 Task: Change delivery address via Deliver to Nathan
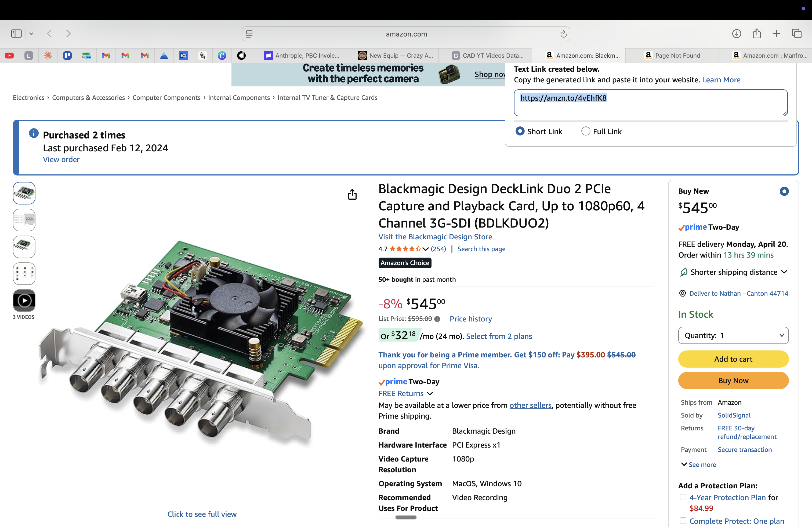coord(739,294)
